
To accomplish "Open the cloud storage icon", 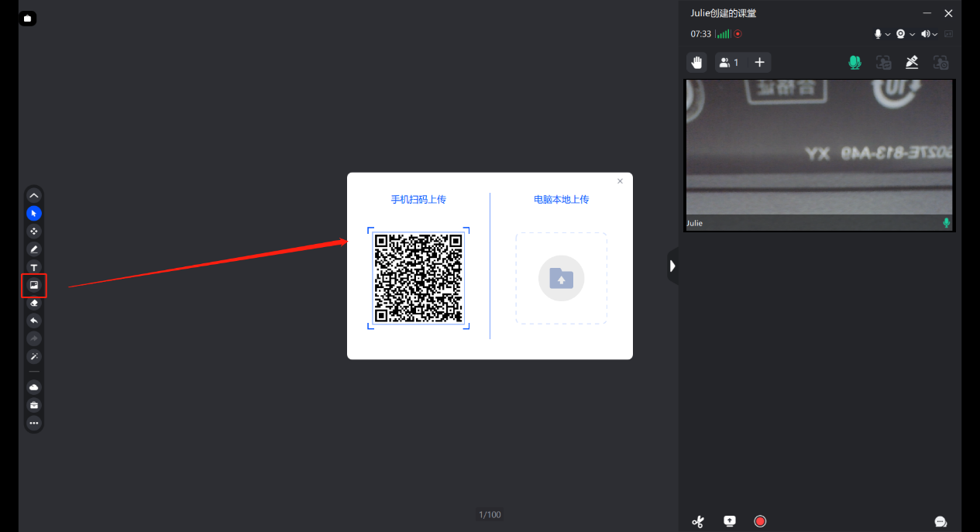I will pos(34,387).
